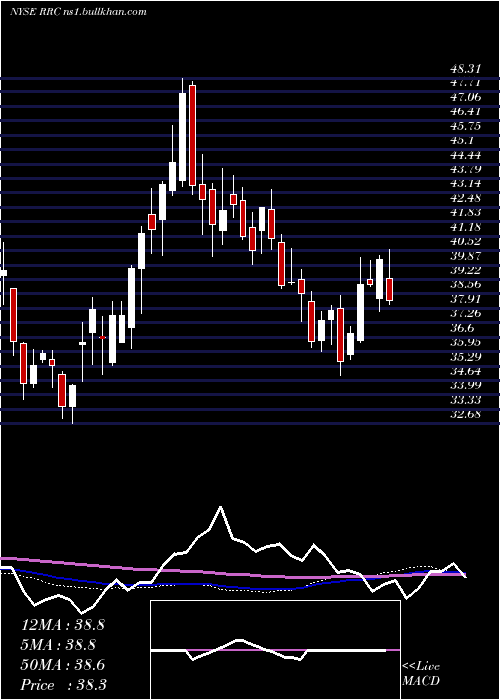Click the 47.06 price axis label

pos(465,98)
